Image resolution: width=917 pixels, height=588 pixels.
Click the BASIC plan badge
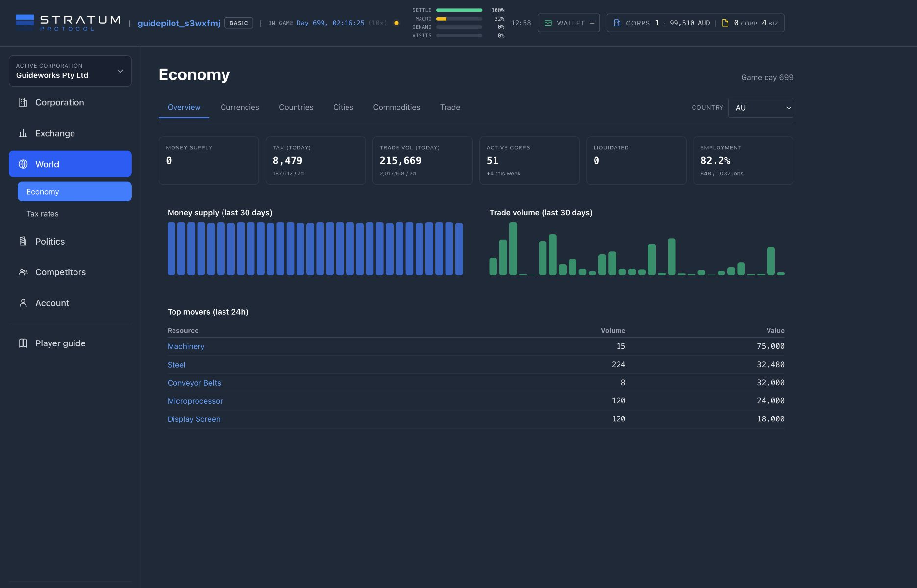239,23
